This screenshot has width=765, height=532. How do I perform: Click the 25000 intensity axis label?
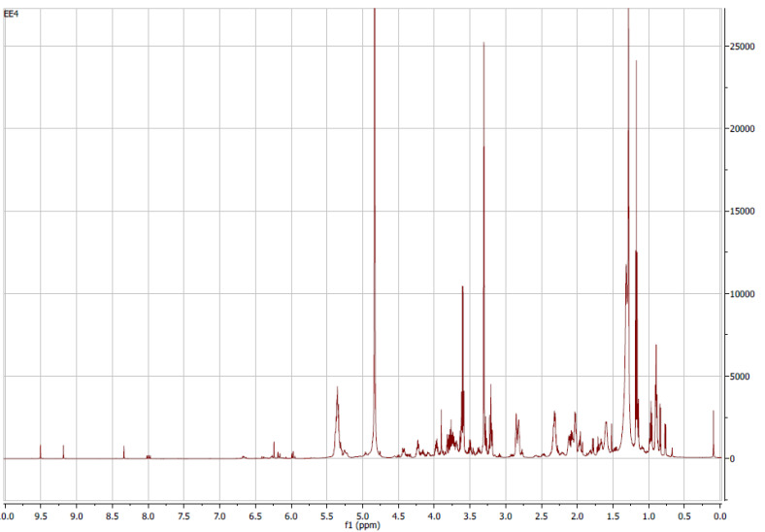click(x=743, y=47)
